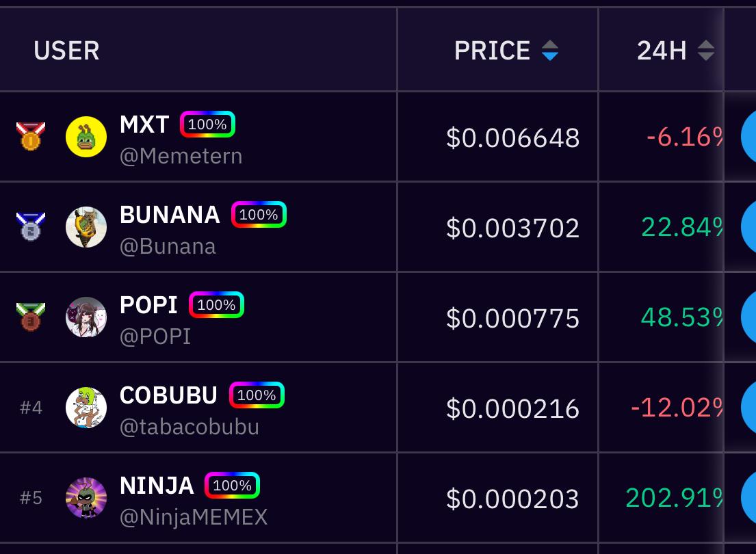
Task: Click the rainbow 100% badge beside MXT
Action: pos(207,124)
